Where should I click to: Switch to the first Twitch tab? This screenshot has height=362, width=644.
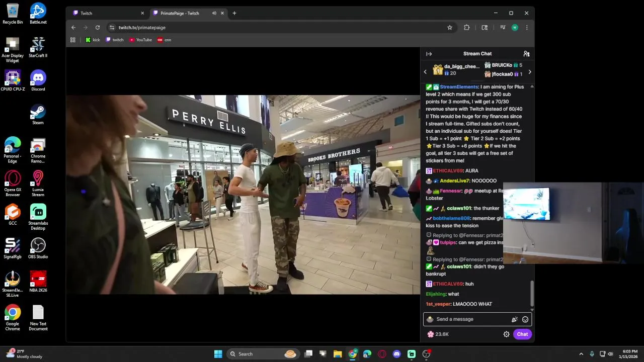pyautogui.click(x=107, y=13)
